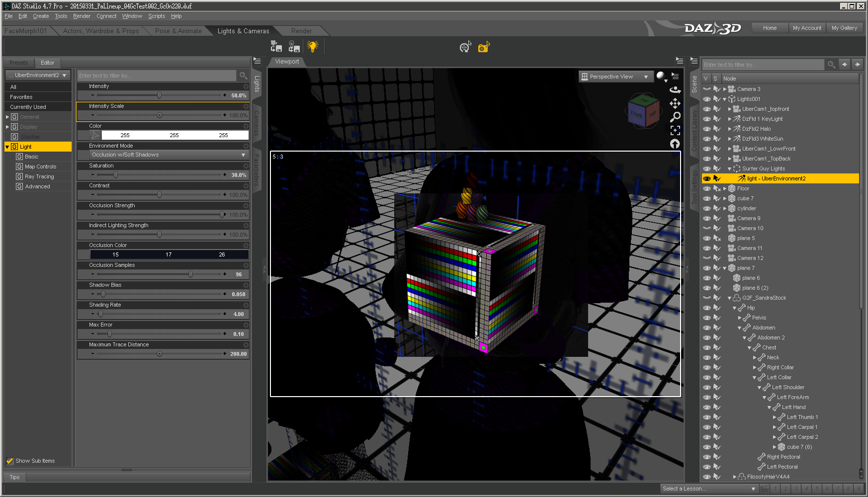Hide the Floor node via its eye
Image resolution: width=868 pixels, height=497 pixels.
(x=706, y=188)
